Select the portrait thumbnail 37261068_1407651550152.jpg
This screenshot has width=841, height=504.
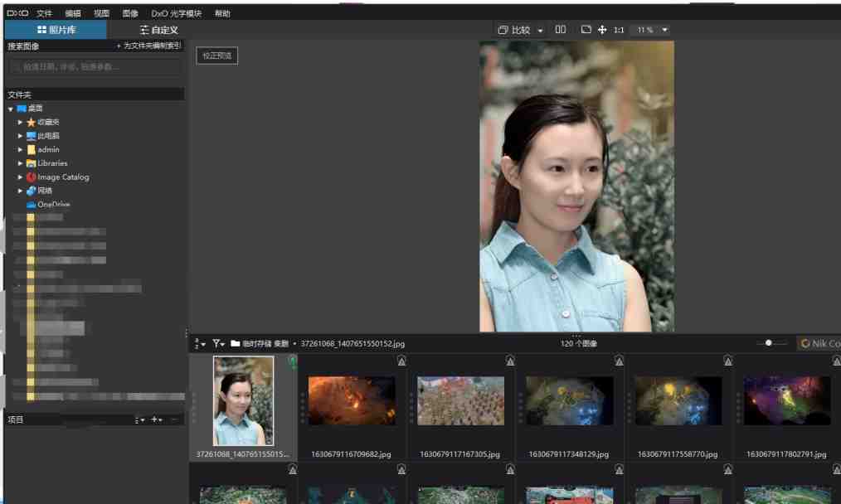pos(243,400)
